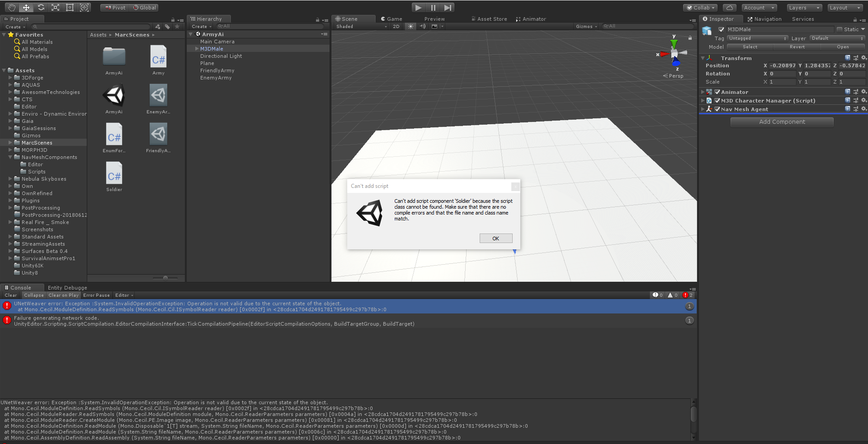Select the Move tool

click(26, 8)
